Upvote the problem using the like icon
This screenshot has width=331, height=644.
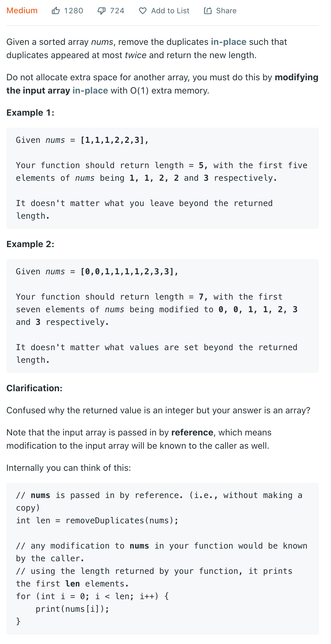pos(56,10)
